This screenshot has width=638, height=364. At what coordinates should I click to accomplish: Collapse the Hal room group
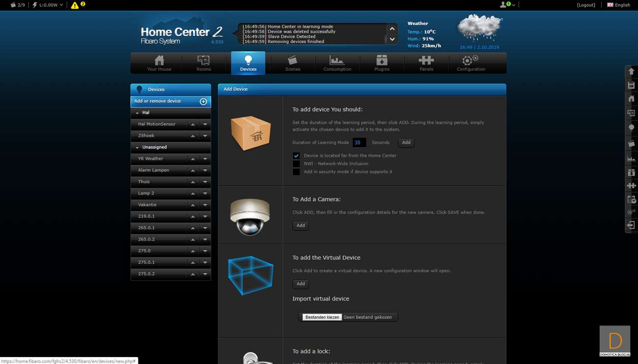pyautogui.click(x=137, y=113)
